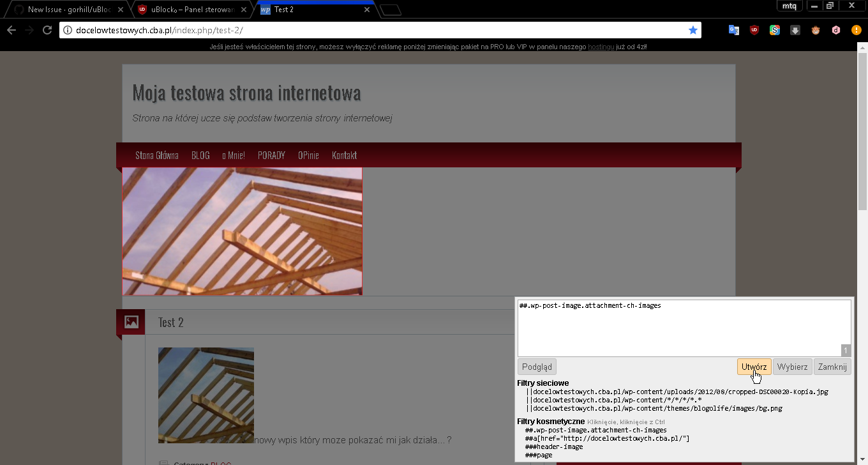Image resolution: width=868 pixels, height=465 pixels.
Task: Open the Greasemonkey-style monkey extension
Action: click(x=816, y=30)
